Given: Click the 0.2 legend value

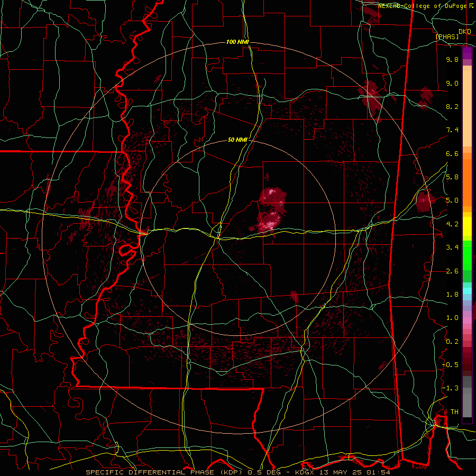Looking at the screenshot, I should (452, 342).
